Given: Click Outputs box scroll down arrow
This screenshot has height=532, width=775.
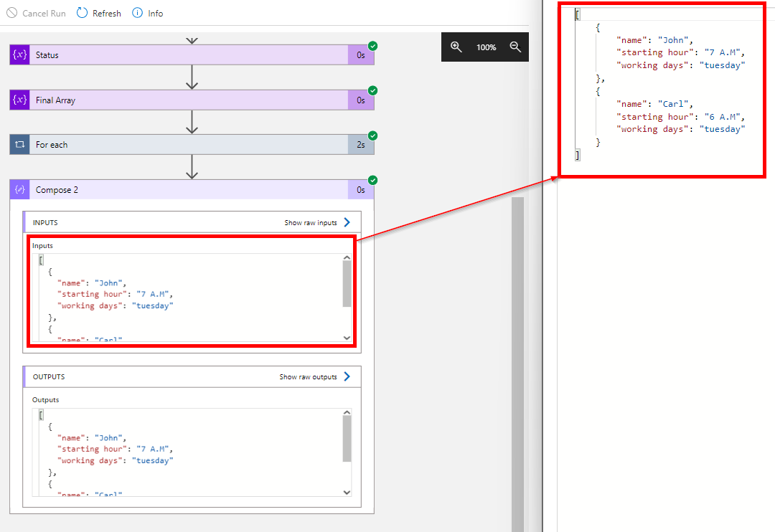Looking at the screenshot, I should [347, 493].
